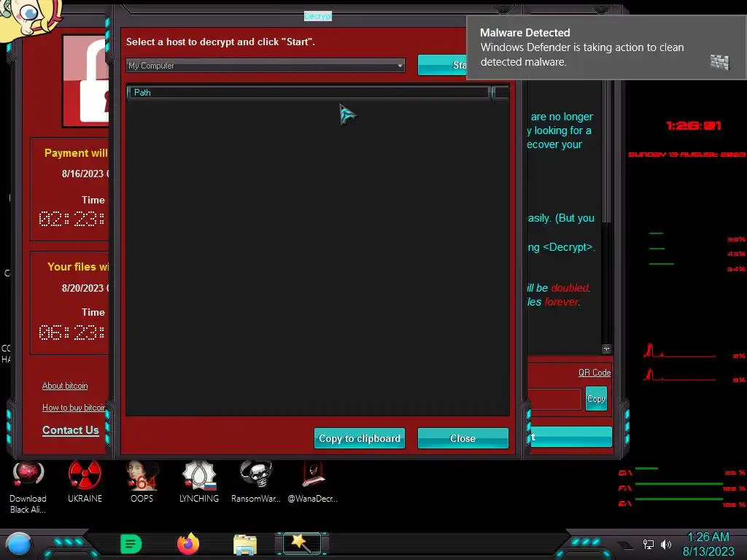Open the taskbar clock showing 1:26 AM

tap(708, 544)
